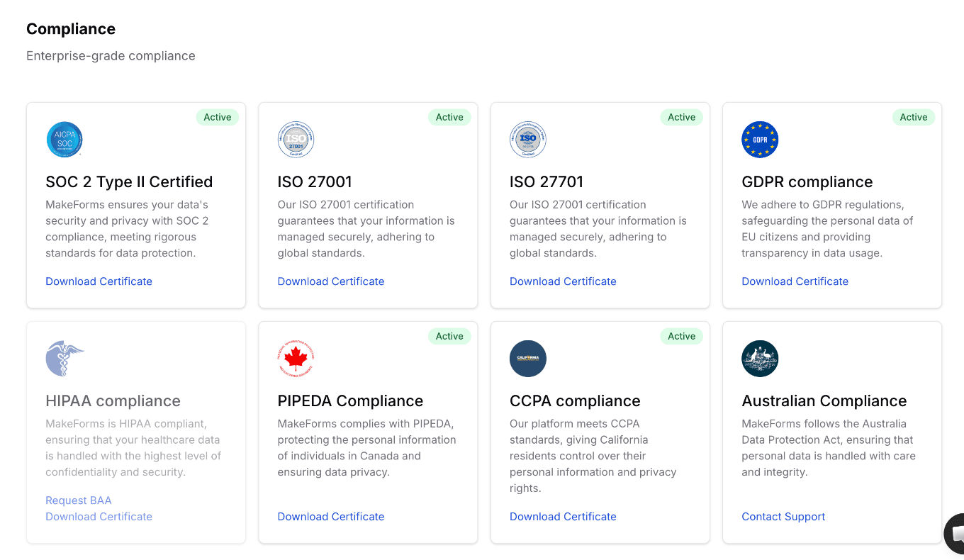This screenshot has width=964, height=560.
Task: Click the PIPEDA Compliance card title
Action: (x=350, y=401)
